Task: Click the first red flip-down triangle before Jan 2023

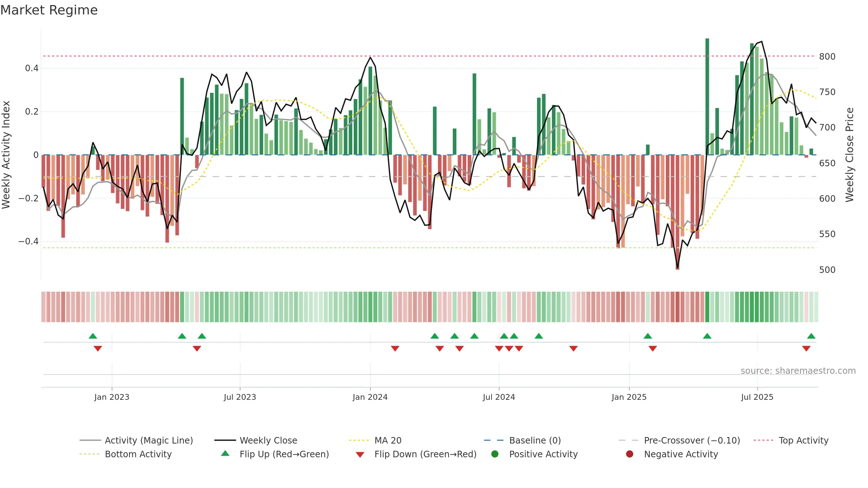Action: click(x=98, y=348)
